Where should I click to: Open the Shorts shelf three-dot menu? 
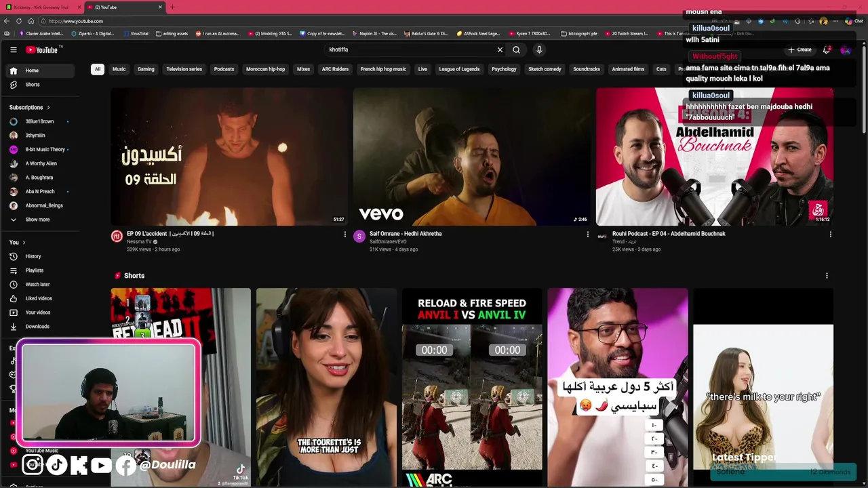coord(826,276)
